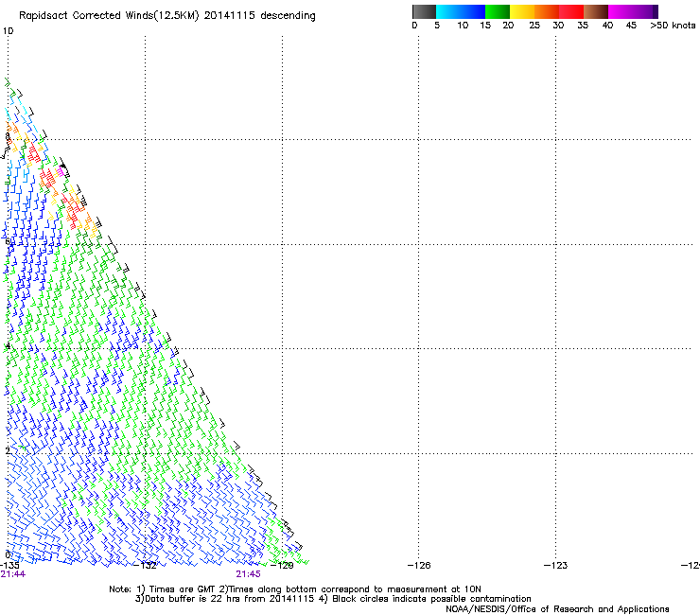This screenshot has height=615, width=700.
Task: Click the 'NOAA/NESDIS/Office of Research and Applications' credit
Action: [557, 609]
